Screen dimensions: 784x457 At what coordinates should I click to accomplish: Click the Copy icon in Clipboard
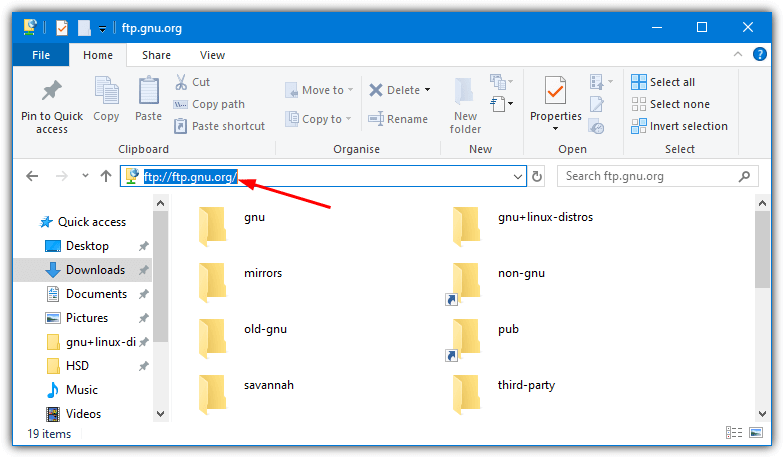pyautogui.click(x=106, y=90)
